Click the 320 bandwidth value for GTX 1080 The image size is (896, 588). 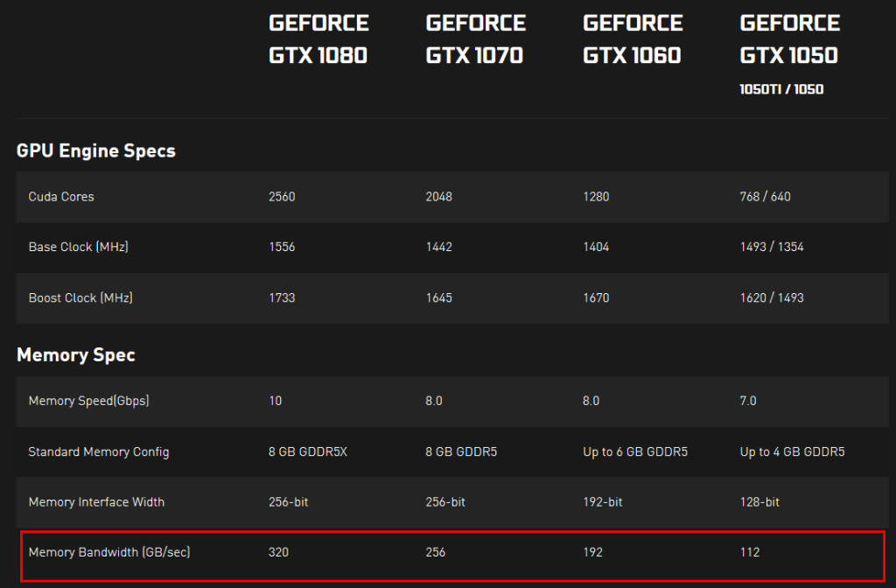(278, 553)
